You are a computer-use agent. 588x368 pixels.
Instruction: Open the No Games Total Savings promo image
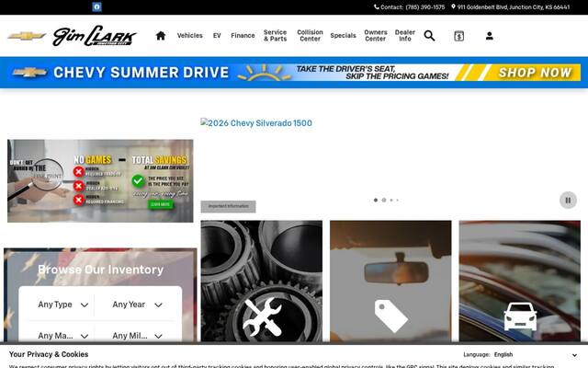100,181
